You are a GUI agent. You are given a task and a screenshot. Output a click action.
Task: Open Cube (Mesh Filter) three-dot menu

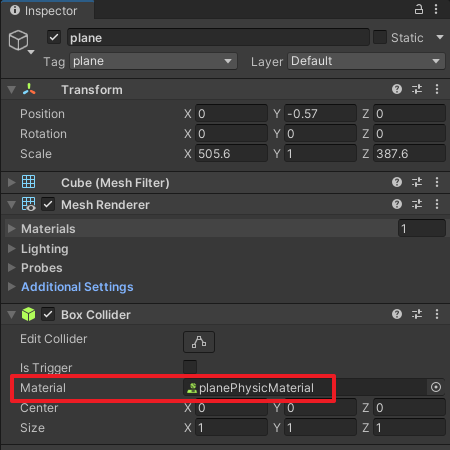click(x=437, y=182)
